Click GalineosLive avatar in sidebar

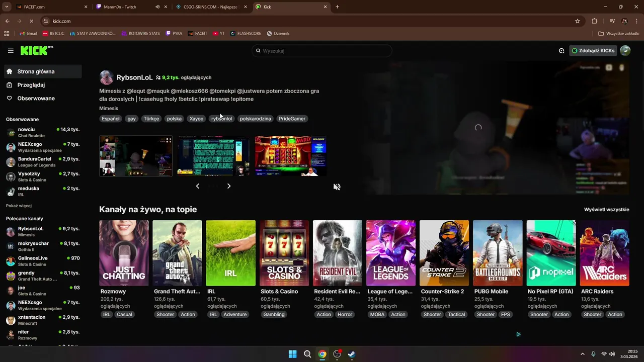coord(11,261)
